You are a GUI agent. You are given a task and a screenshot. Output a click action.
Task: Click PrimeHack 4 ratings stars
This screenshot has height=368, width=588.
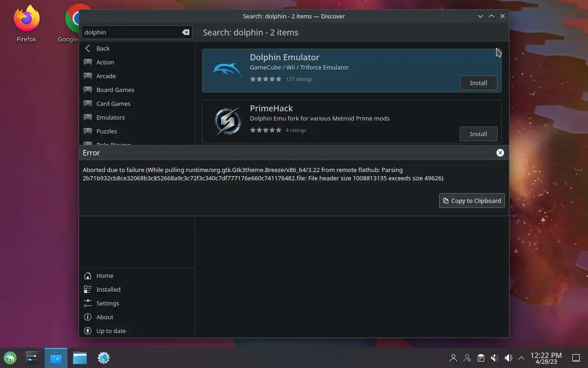click(x=266, y=130)
